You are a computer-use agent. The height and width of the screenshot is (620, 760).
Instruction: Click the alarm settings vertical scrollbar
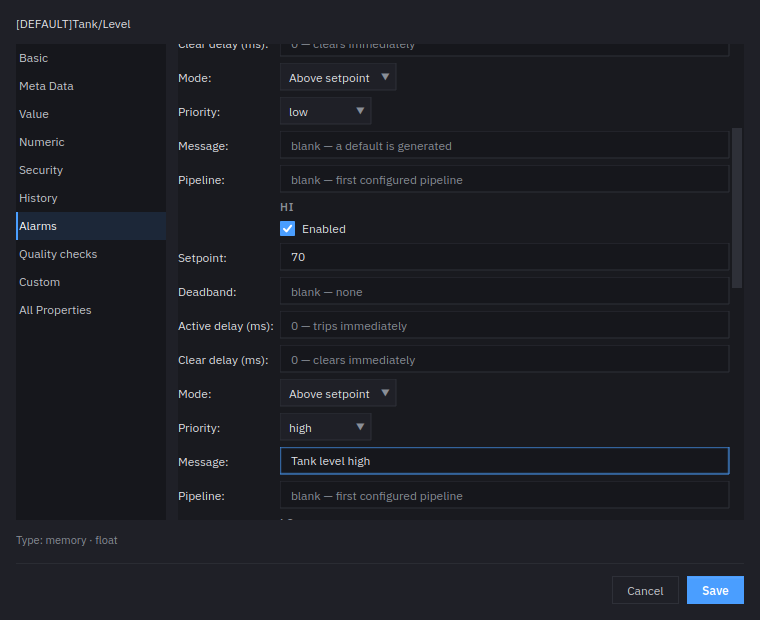click(x=737, y=208)
